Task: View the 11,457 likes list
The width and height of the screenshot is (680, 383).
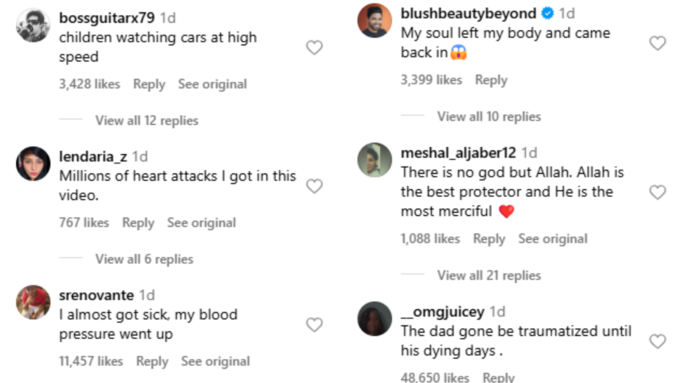Action: [x=91, y=362]
